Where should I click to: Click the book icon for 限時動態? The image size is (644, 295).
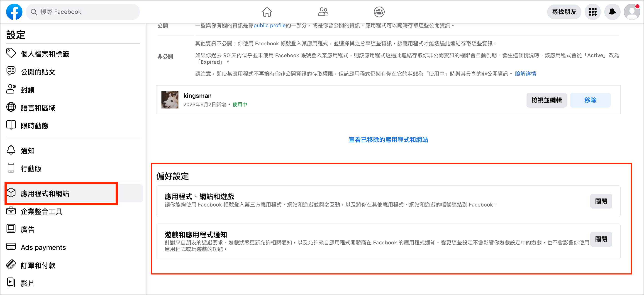tap(11, 125)
